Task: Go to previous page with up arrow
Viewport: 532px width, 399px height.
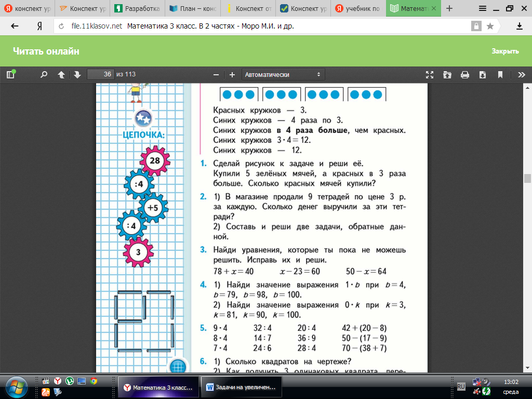Action: (61, 74)
